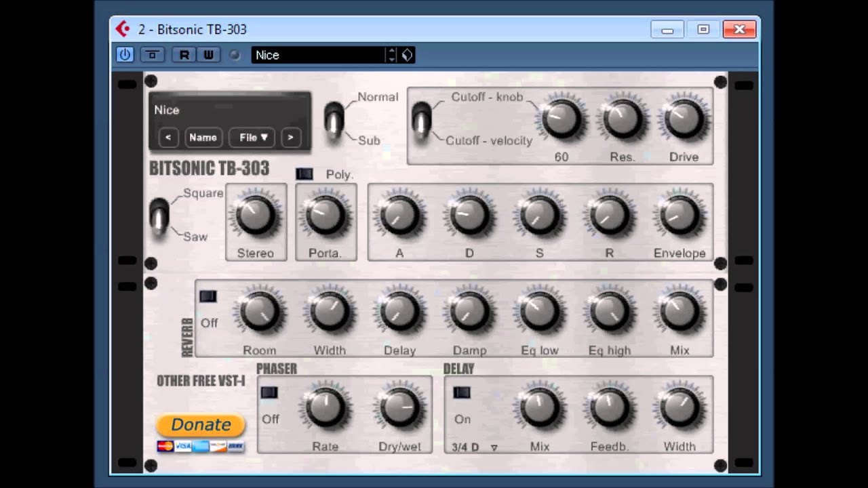The image size is (868, 488).
Task: Maximize the Bitsonic TB-303 window
Action: [703, 29]
